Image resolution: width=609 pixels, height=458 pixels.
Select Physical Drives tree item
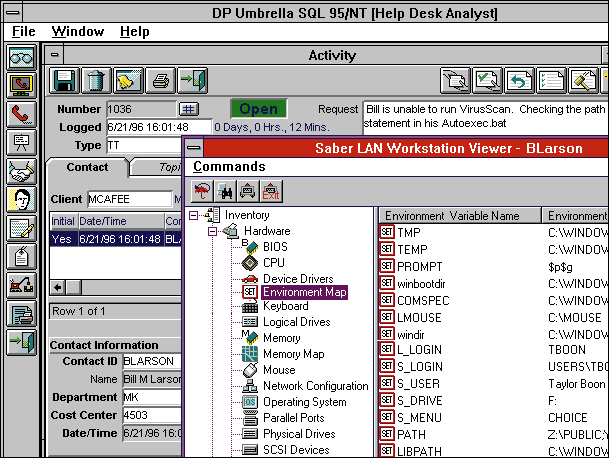[299, 434]
